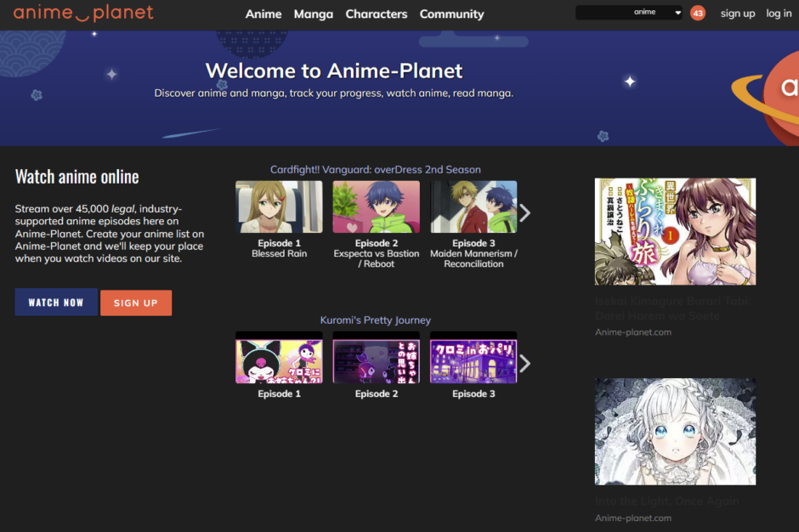Open the Manga menu
This screenshot has height=532, width=799.
313,14
